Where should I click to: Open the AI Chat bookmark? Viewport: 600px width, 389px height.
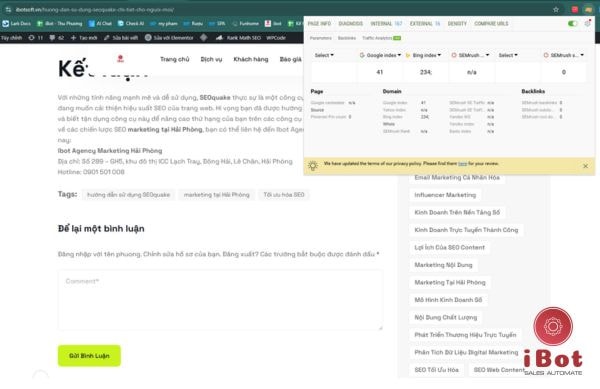(x=100, y=23)
